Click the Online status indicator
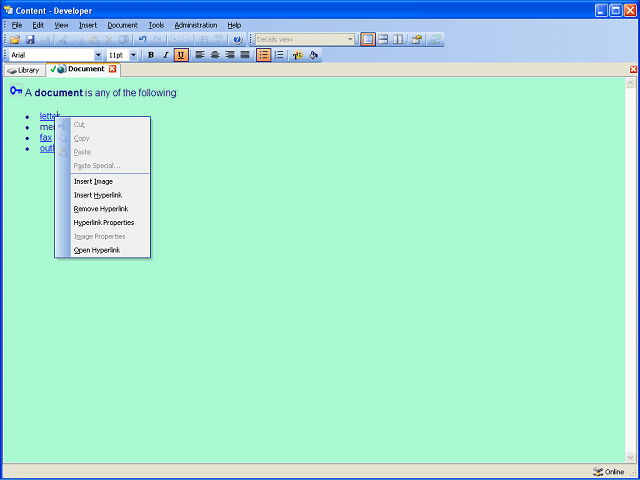 [x=609, y=472]
